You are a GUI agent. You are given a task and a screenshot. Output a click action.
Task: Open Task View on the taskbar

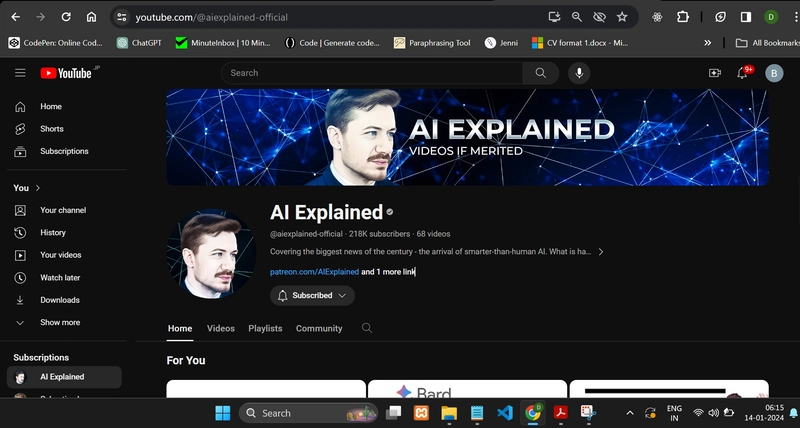tap(393, 413)
